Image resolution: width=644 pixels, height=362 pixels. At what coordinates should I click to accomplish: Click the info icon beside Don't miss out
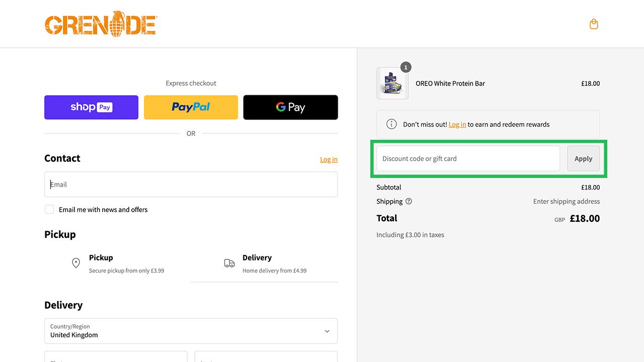391,124
